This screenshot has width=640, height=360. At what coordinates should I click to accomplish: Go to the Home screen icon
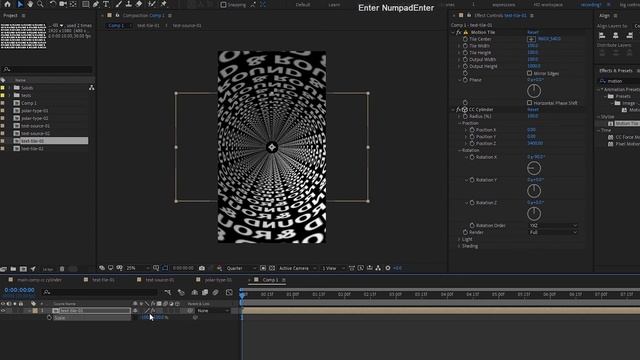click(7, 4)
